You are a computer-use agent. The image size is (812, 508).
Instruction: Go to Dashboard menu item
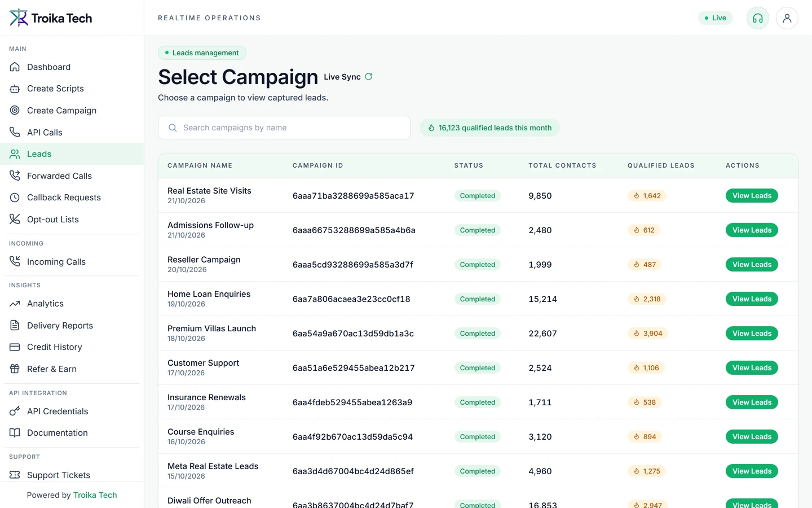click(x=72, y=67)
